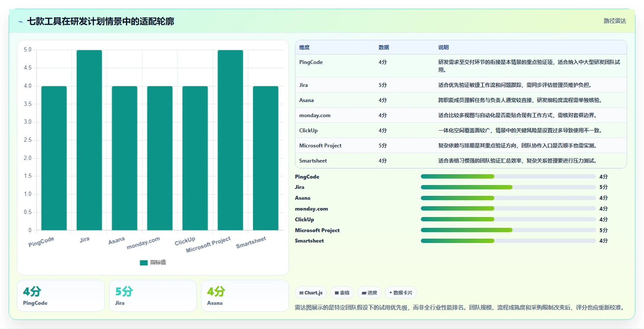Toggle the 指标值 legend item

point(153,262)
